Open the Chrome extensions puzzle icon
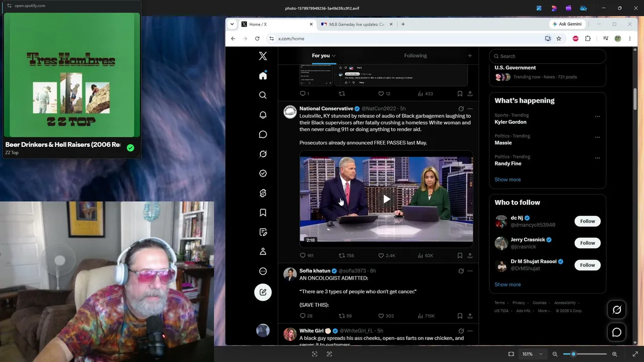The width and height of the screenshot is (644, 362). 588,39
